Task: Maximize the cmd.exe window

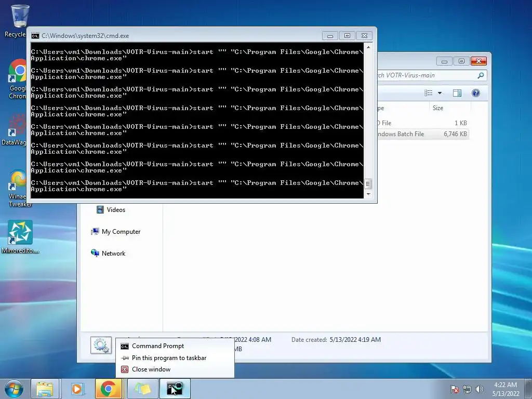Action: tap(347, 36)
